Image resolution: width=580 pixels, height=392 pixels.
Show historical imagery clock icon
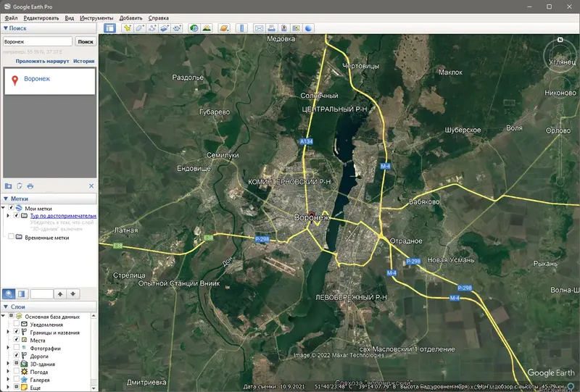[194, 28]
